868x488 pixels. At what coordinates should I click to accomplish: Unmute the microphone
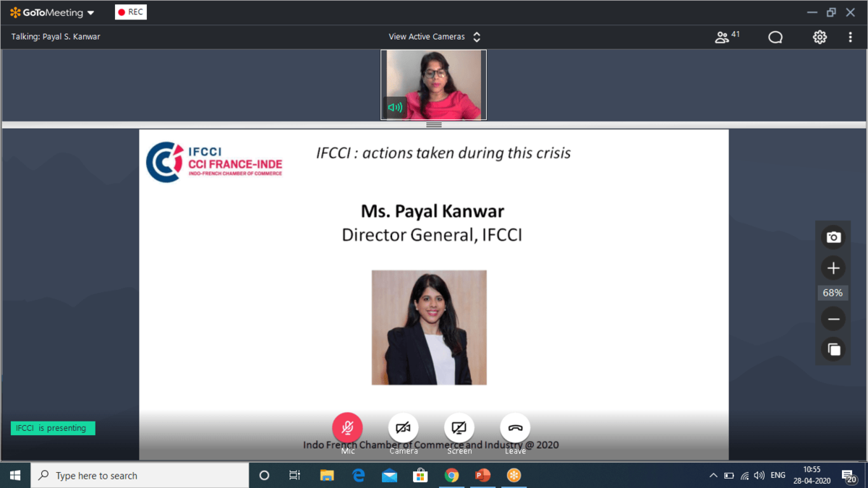[347, 428]
